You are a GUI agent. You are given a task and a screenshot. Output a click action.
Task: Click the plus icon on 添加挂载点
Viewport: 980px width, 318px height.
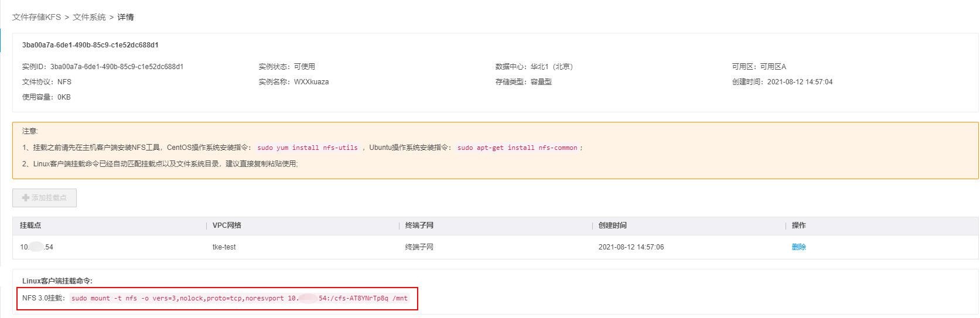(26, 198)
